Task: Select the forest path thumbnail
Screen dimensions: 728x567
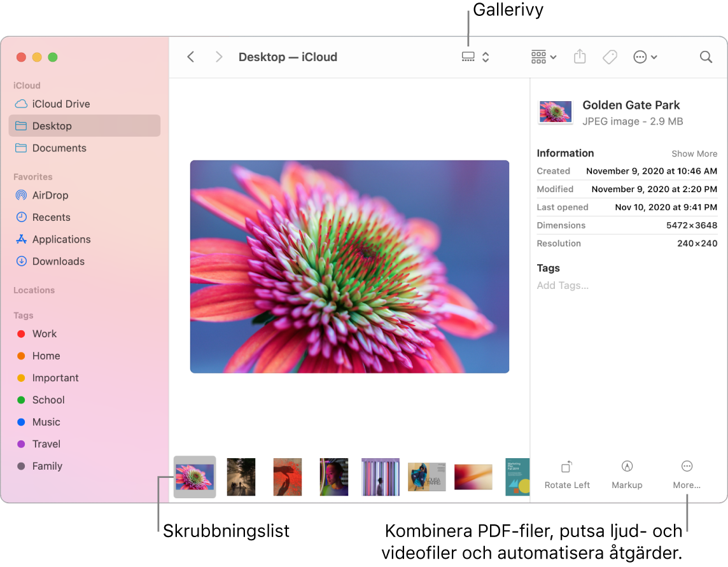Action: (x=241, y=477)
